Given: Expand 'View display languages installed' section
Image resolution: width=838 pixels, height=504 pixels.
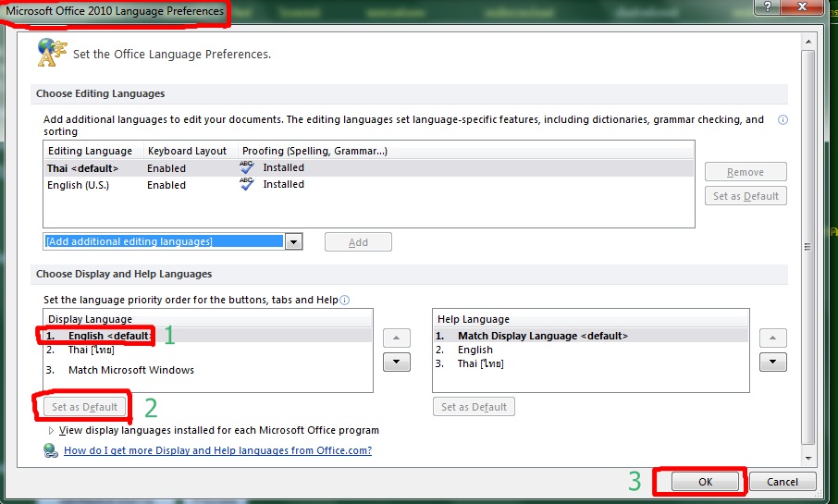Looking at the screenshot, I should [x=51, y=430].
